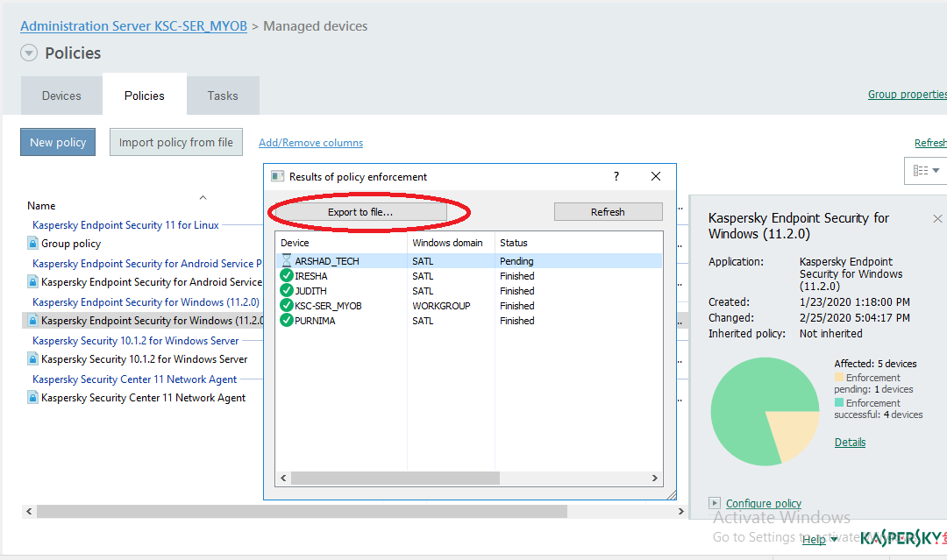947x560 pixels.
Task: Click the green check icon beside IRESHA
Action: 286,276
